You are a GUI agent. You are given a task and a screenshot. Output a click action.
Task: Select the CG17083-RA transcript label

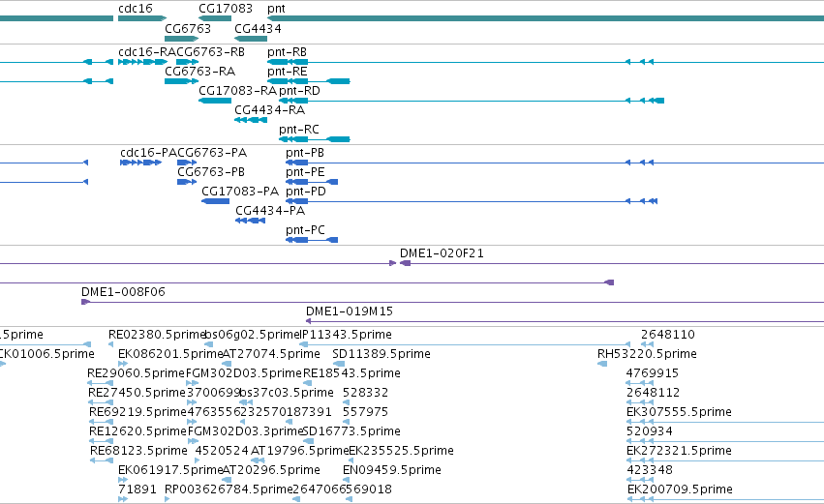237,91
